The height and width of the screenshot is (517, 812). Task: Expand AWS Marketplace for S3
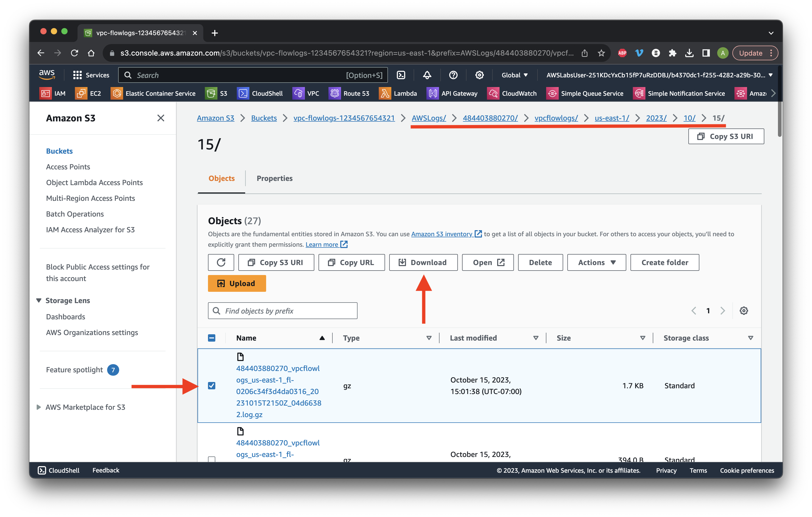click(x=39, y=407)
